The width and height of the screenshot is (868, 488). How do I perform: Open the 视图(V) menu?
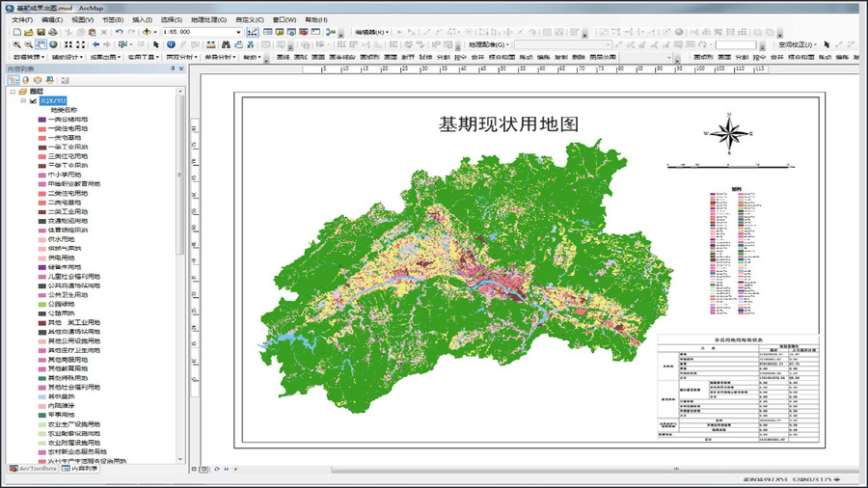pos(83,20)
